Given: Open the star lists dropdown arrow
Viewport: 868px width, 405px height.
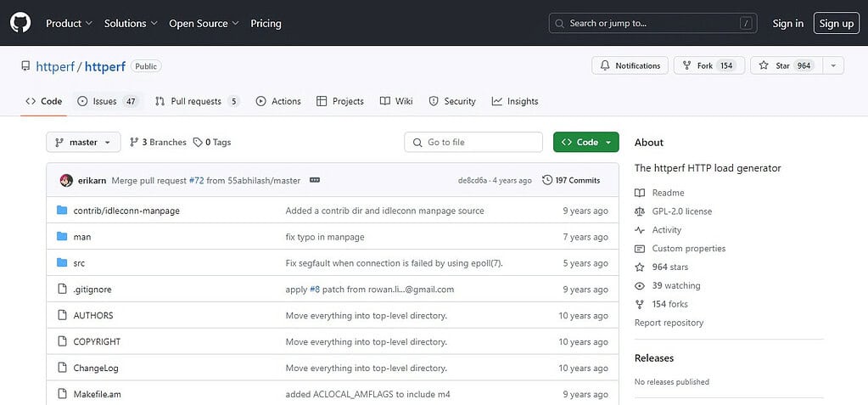Looking at the screenshot, I should (833, 65).
